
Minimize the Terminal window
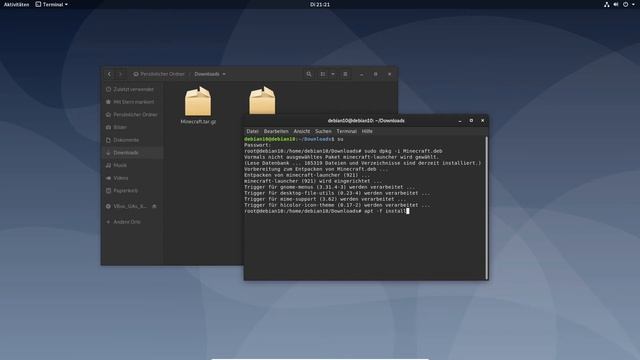tap(460, 121)
